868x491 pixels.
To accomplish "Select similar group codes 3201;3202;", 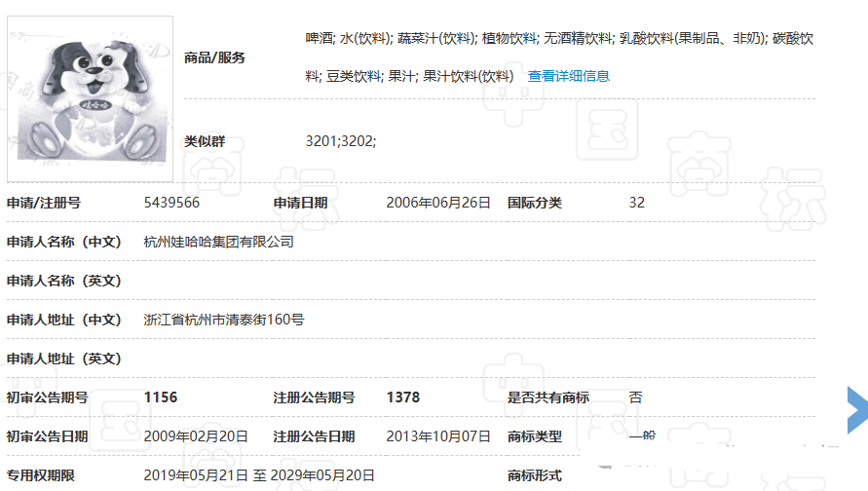I will pyautogui.click(x=340, y=141).
